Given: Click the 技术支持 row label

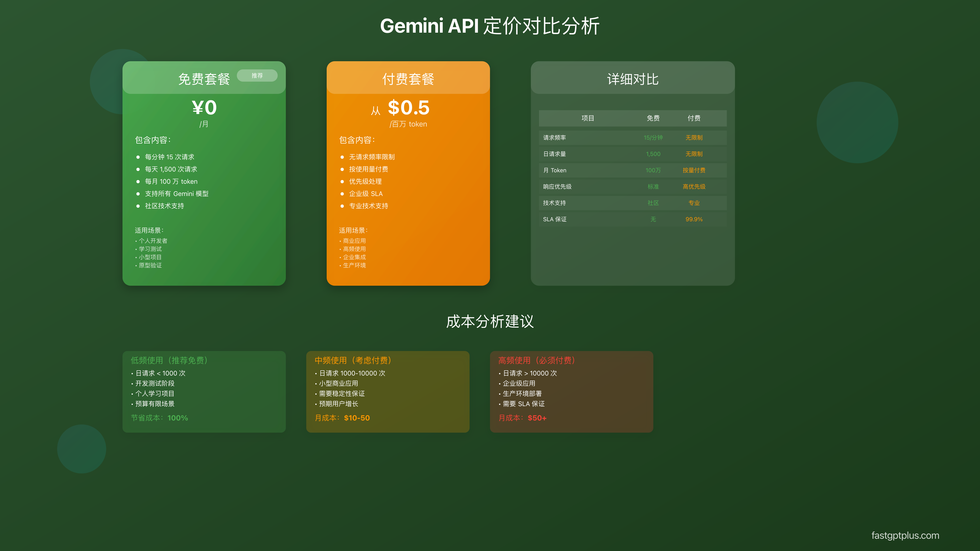Looking at the screenshot, I should pos(554,203).
